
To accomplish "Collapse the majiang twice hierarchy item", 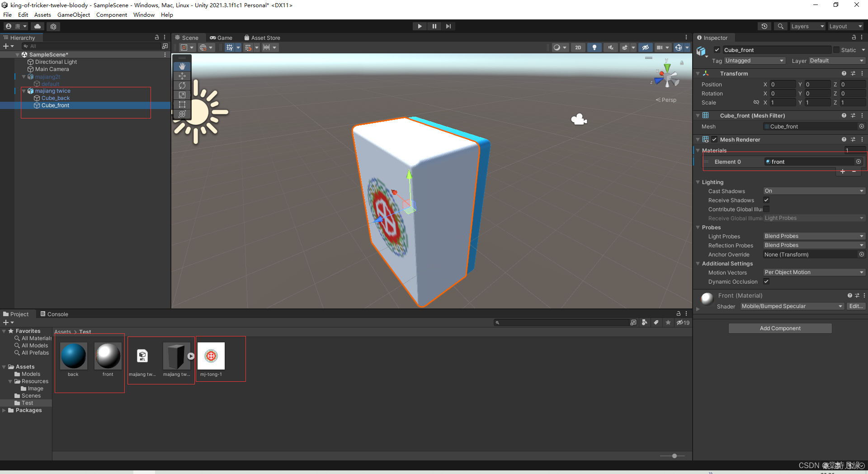I will 24,90.
